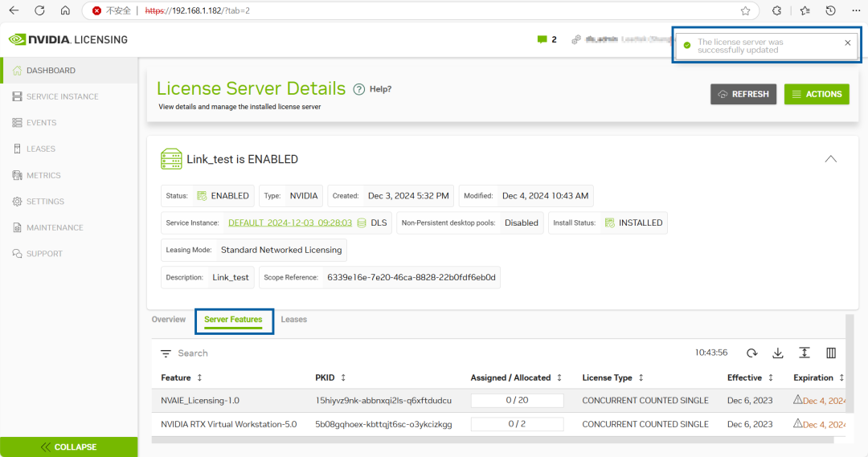Open Events in the sidebar
This screenshot has width=868, height=457.
(69, 122)
